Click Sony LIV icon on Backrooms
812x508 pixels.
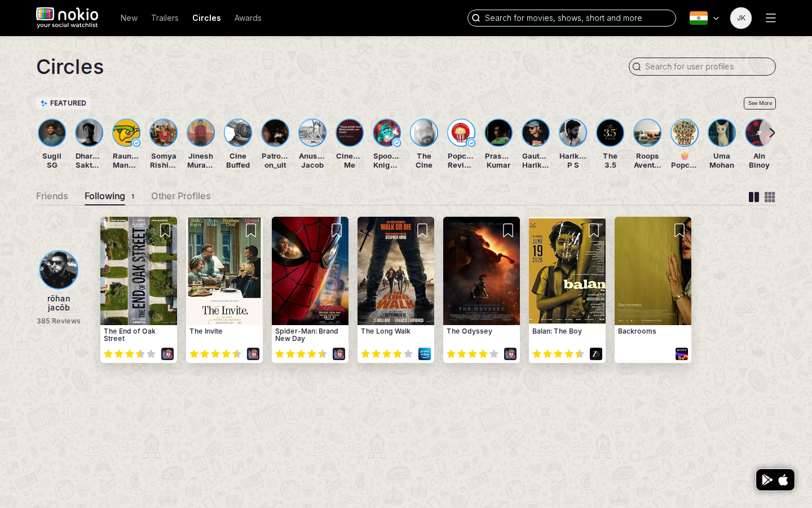coord(682,354)
